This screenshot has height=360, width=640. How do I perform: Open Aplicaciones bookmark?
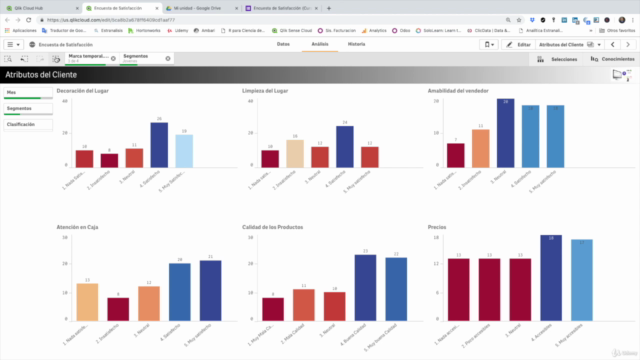click(20, 31)
